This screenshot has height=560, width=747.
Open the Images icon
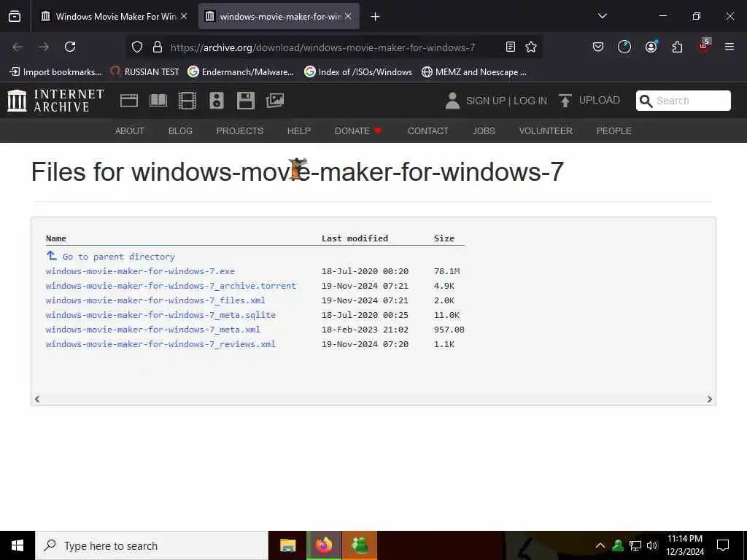coord(275,101)
